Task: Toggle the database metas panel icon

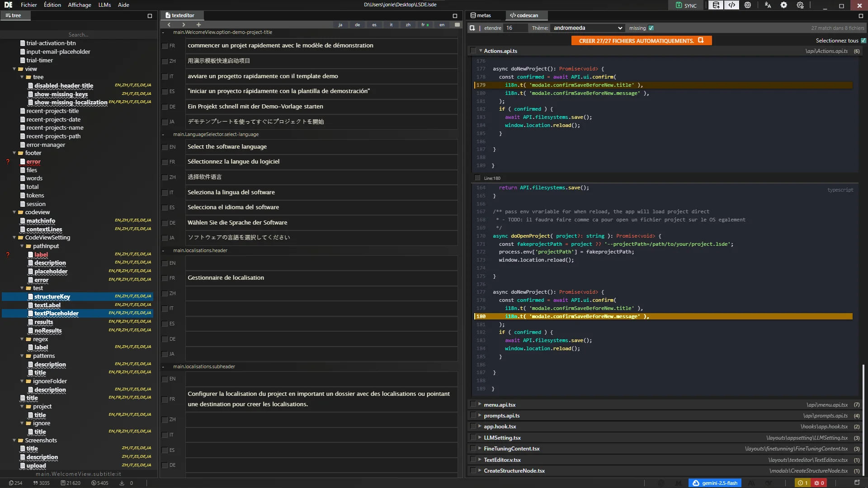Action: (x=716, y=5)
